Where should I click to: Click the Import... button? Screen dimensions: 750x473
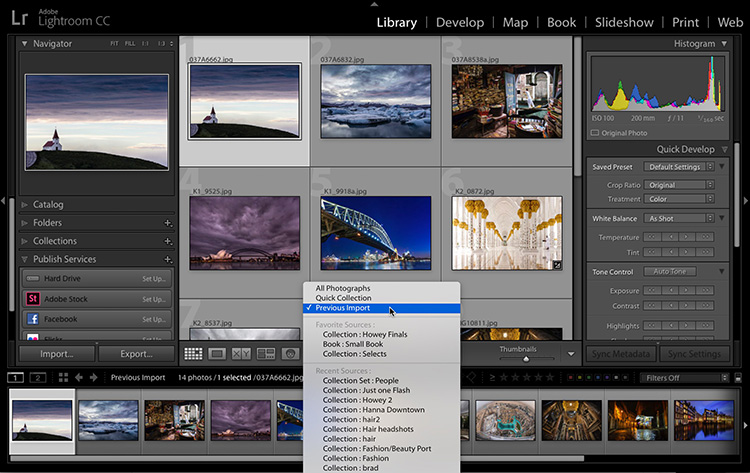56,354
